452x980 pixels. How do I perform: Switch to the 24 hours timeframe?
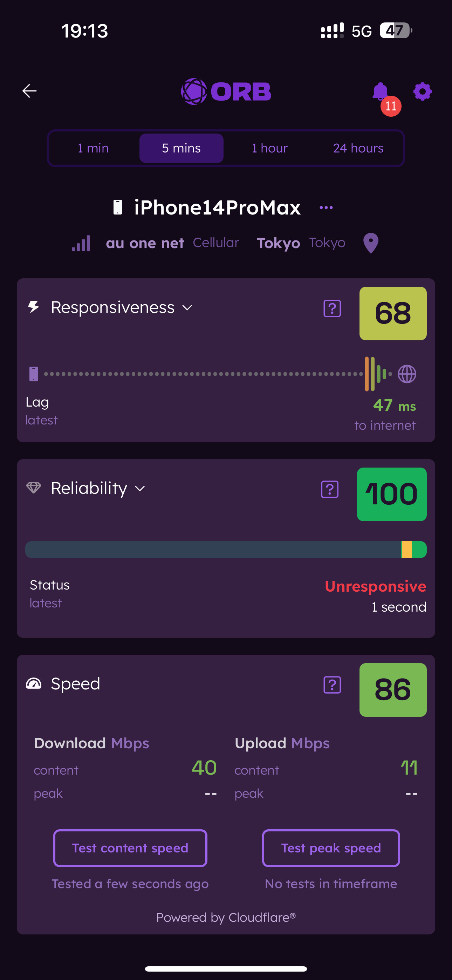(358, 148)
